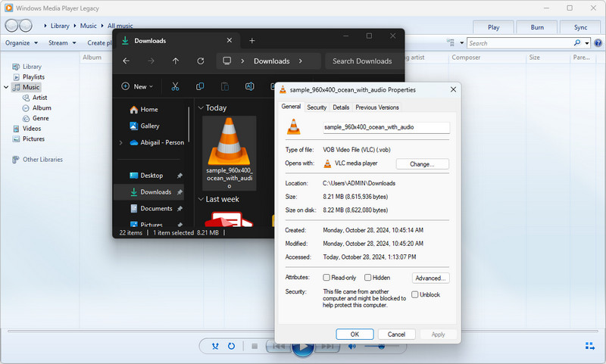Open Documents in File Explorer sidebar
Screen dimensions: 606x364
pyautogui.click(x=156, y=208)
